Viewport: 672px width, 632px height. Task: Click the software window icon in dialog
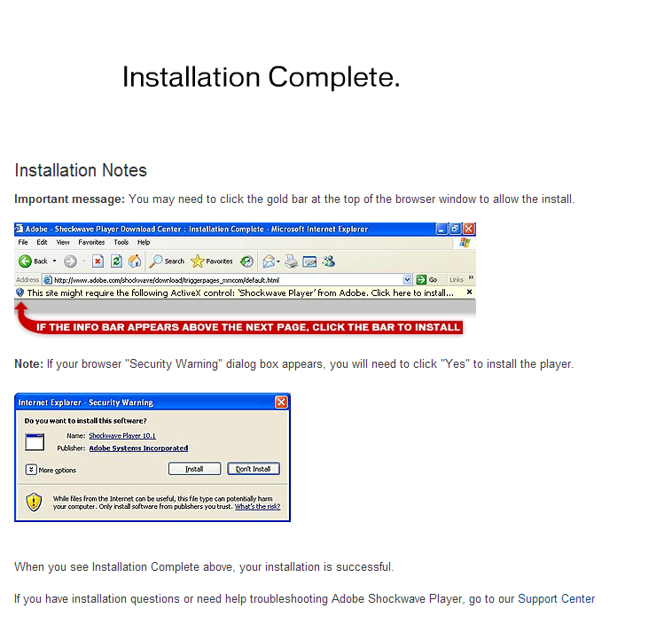coord(35,441)
